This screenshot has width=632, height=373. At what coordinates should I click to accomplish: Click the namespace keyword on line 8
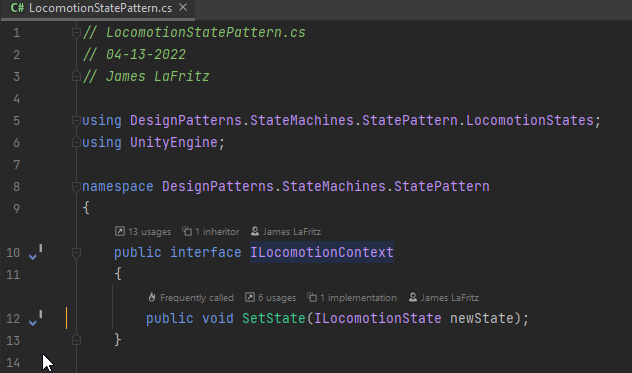[x=118, y=186]
